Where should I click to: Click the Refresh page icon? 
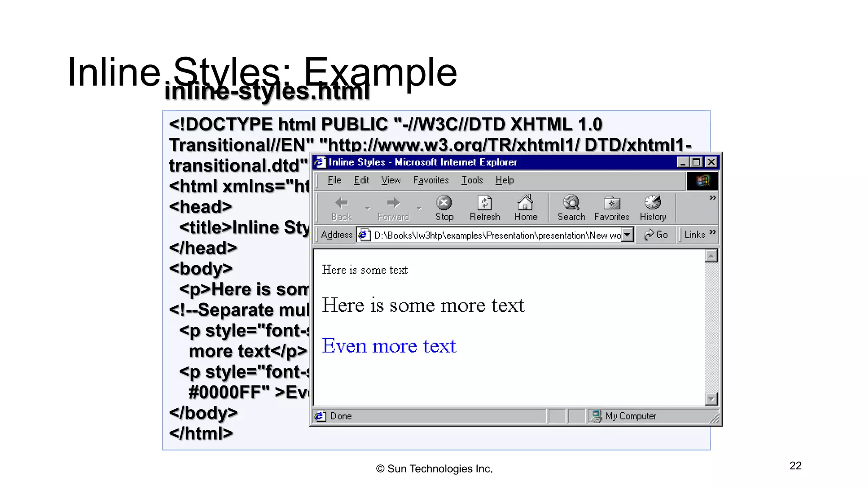(x=484, y=203)
